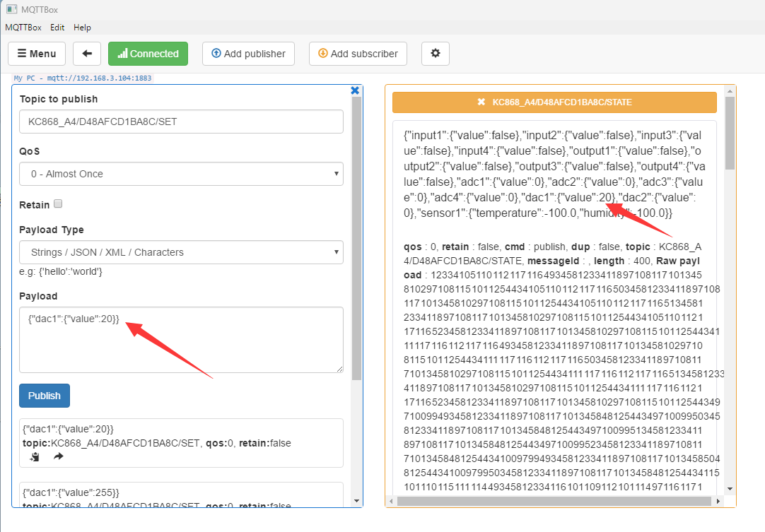Open the Help menu
765x532 pixels.
82,28
